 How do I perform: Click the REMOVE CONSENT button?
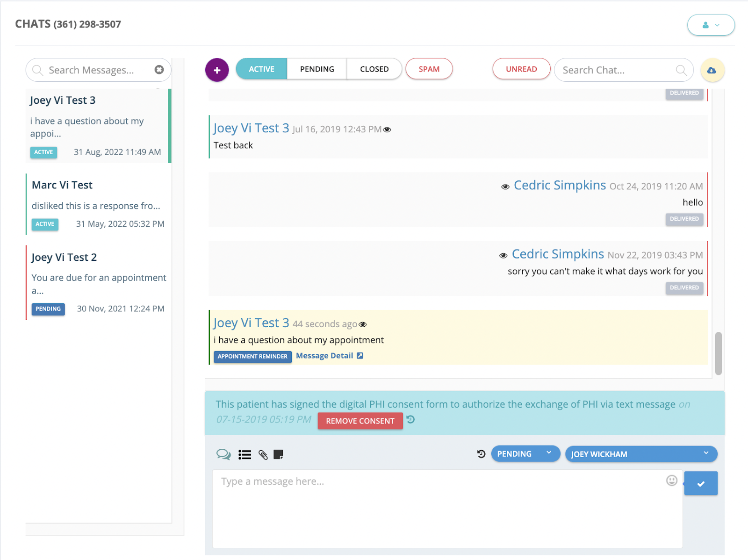360,421
